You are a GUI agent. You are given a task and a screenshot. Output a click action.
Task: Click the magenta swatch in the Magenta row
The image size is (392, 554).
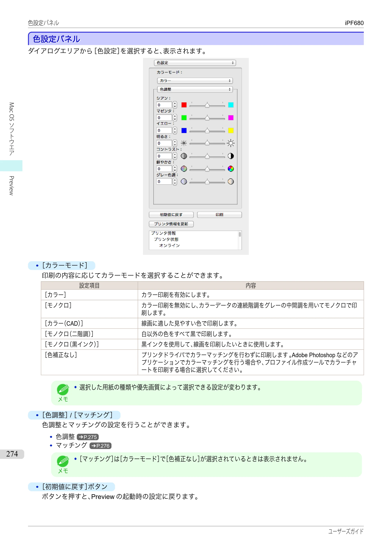click(x=231, y=117)
